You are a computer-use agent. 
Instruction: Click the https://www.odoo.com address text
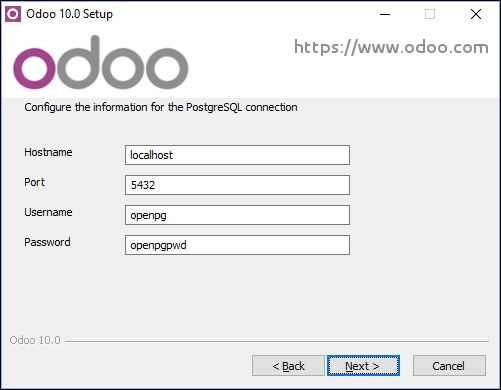click(x=391, y=47)
